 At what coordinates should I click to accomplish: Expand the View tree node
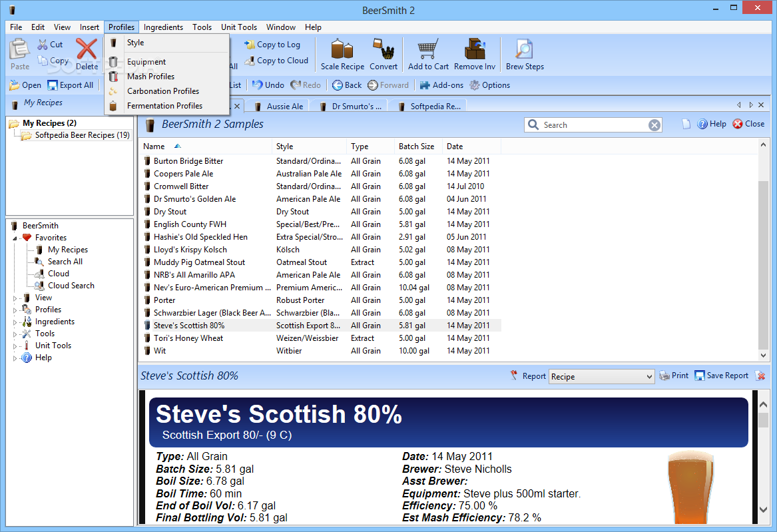[15, 298]
